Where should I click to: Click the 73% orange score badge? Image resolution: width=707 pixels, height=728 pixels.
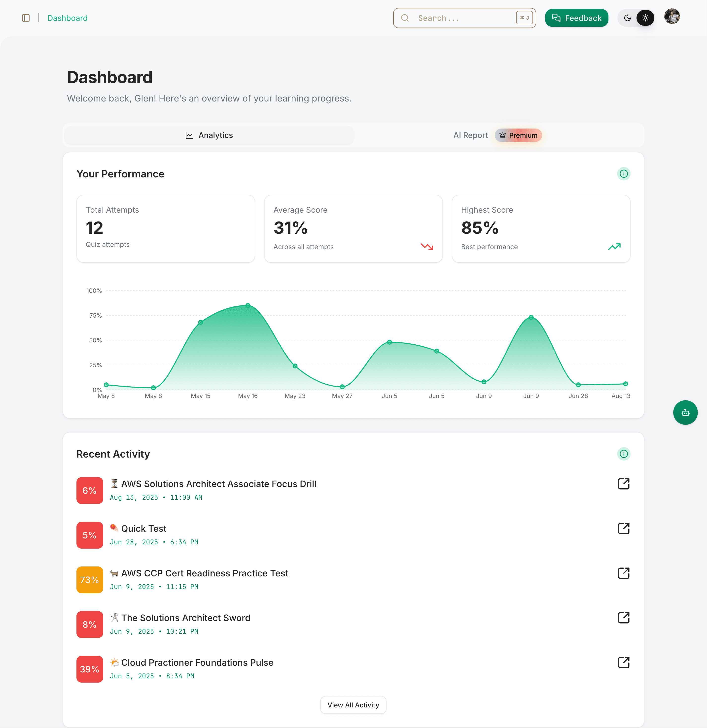click(x=90, y=579)
